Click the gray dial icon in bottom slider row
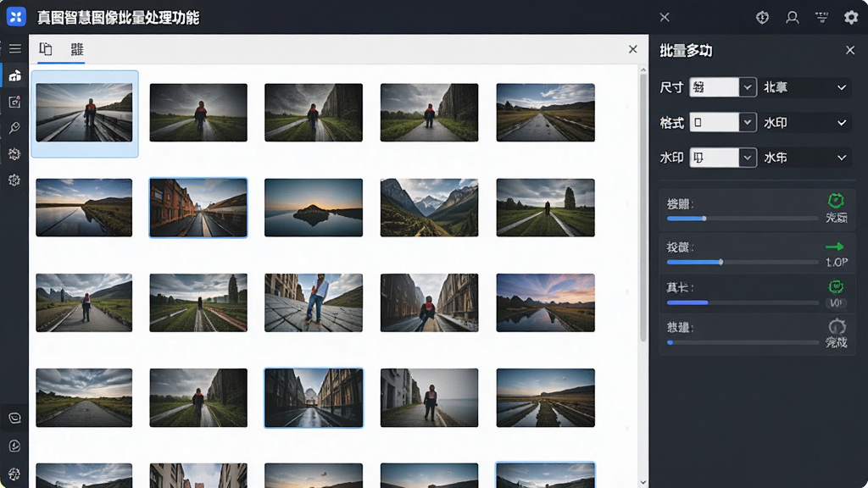The height and width of the screenshot is (488, 868). [x=837, y=326]
